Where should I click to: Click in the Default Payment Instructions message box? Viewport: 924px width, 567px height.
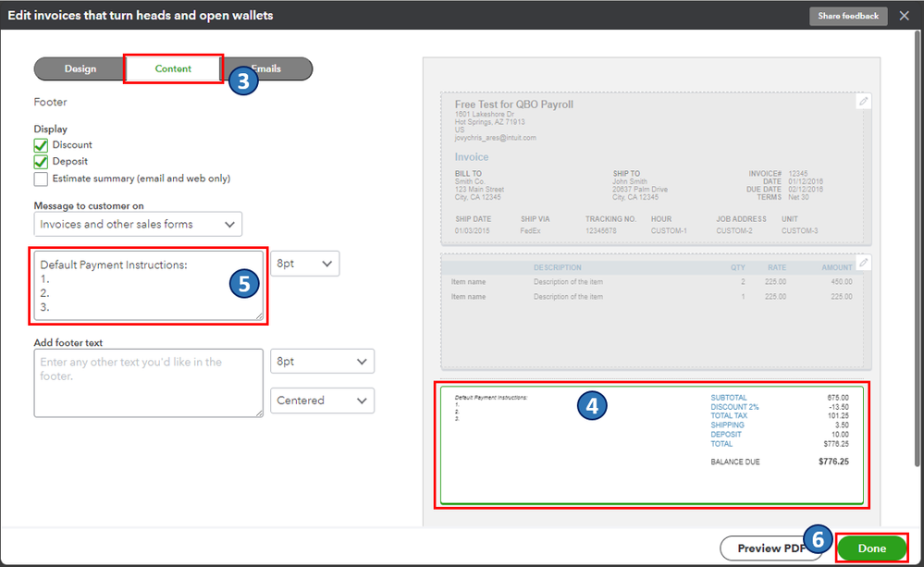coord(149,286)
